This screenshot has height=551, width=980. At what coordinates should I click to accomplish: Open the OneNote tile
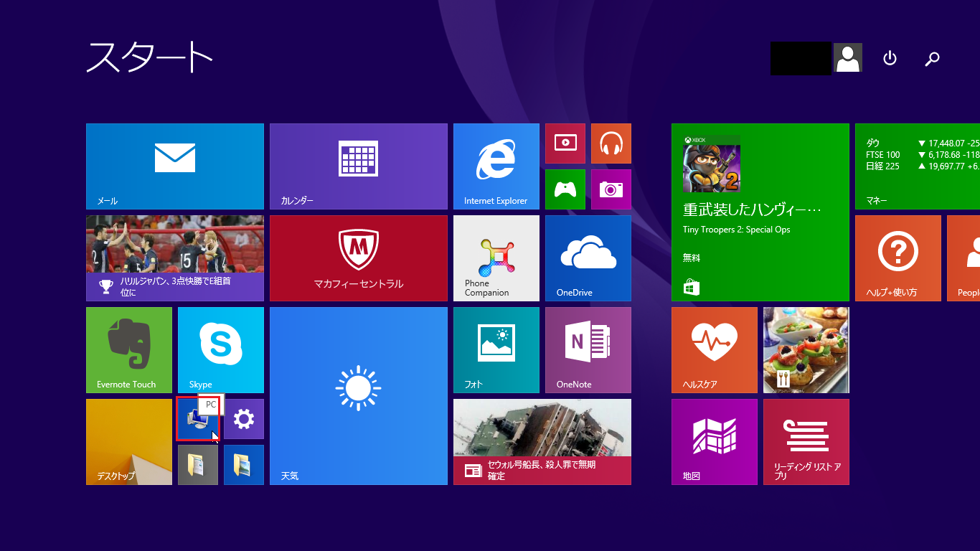[x=588, y=350]
